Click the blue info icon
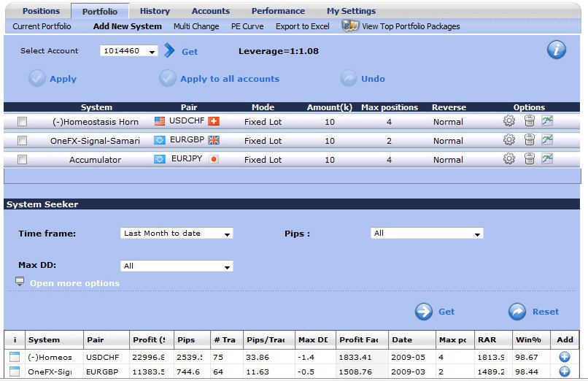Screen dimensions: 588x381 557,50
